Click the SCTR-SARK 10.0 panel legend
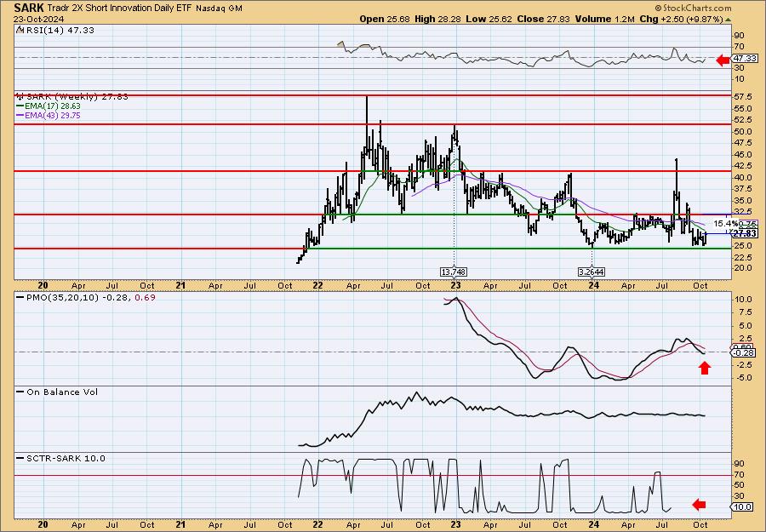Viewport: 766px width, 532px height. pyautogui.click(x=61, y=459)
